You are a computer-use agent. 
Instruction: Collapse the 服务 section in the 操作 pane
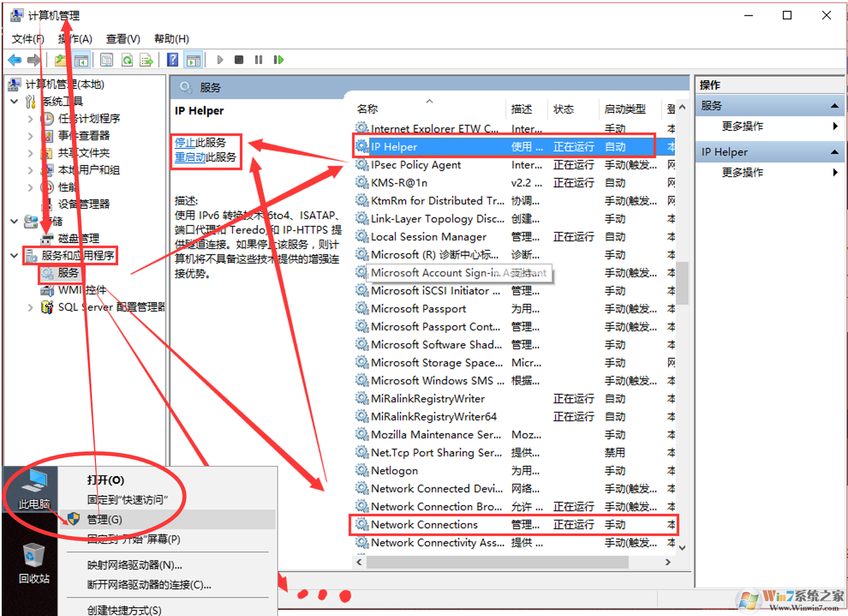tap(834, 106)
